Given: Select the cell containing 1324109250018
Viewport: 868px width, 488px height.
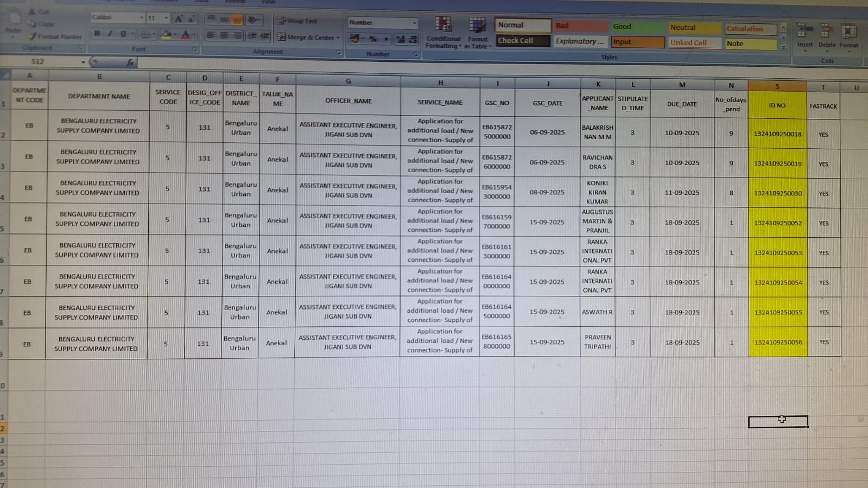Looking at the screenshot, I should 777,134.
